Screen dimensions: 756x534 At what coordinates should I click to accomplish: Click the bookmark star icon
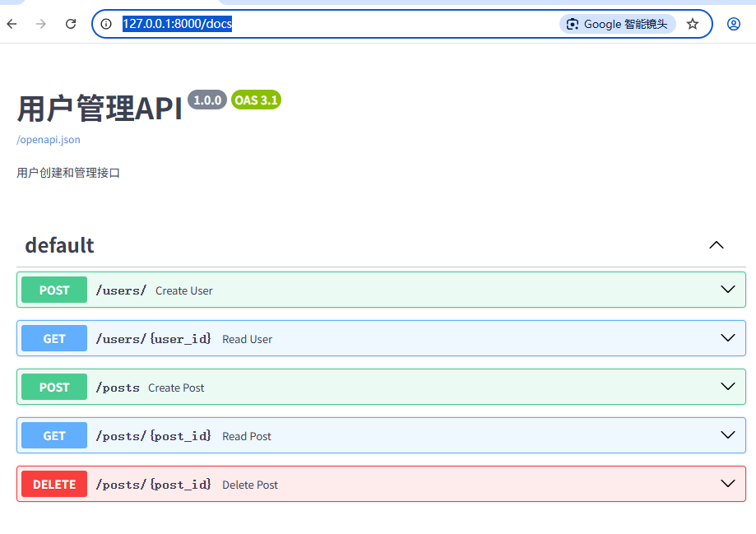[x=694, y=24]
